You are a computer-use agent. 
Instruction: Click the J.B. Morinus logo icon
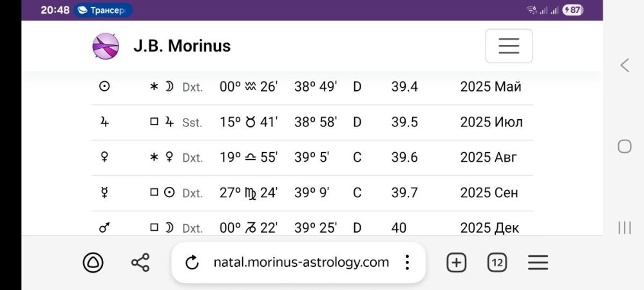106,46
